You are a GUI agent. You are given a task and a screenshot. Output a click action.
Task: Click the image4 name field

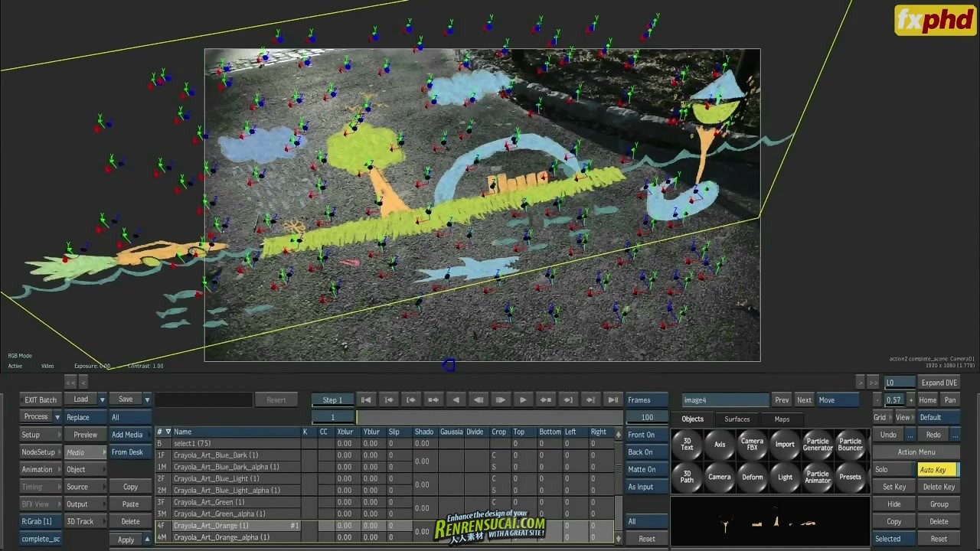(725, 399)
